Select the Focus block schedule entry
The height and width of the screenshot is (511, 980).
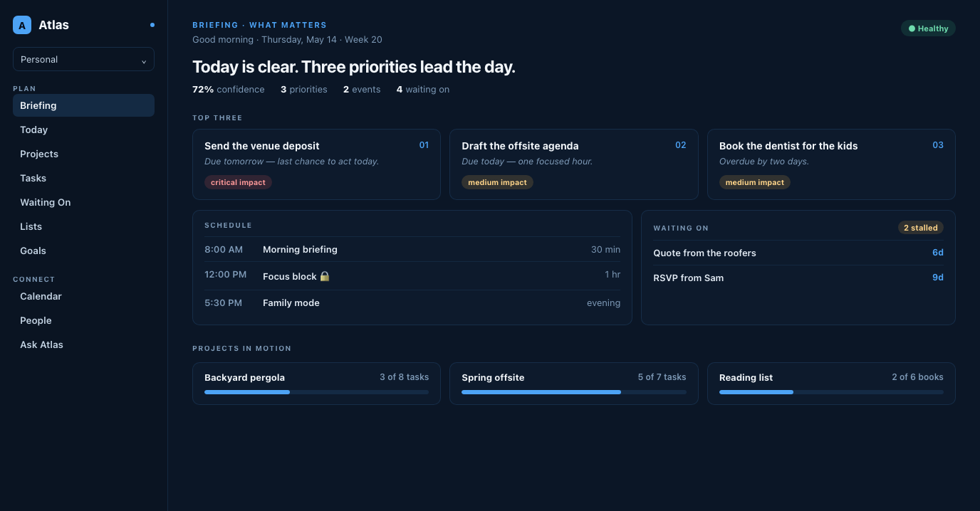coord(412,275)
